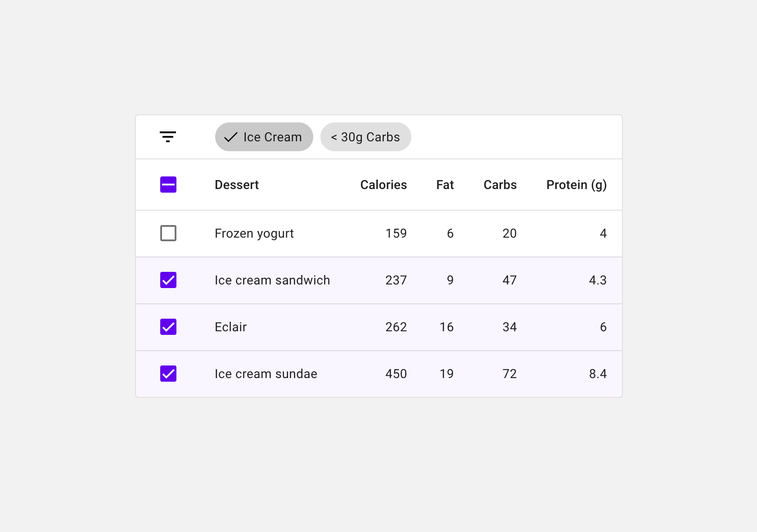Click the Eclair row name
Image resolution: width=757 pixels, height=532 pixels.
coord(231,327)
